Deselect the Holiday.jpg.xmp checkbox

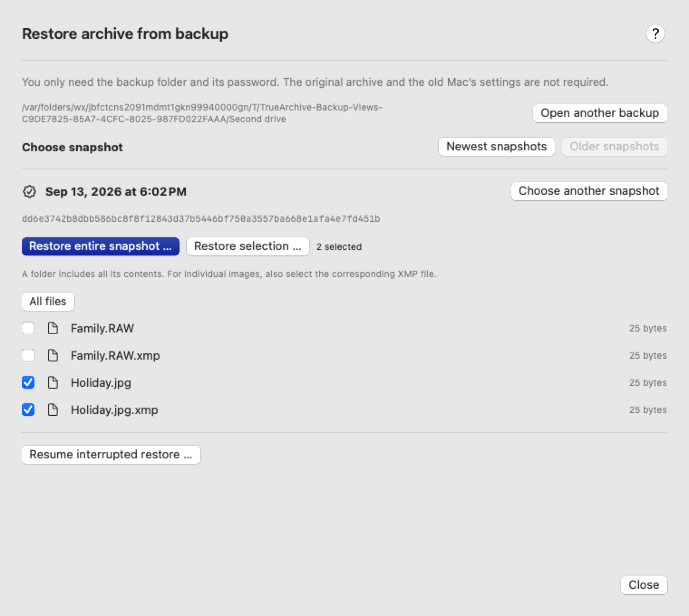tap(28, 409)
